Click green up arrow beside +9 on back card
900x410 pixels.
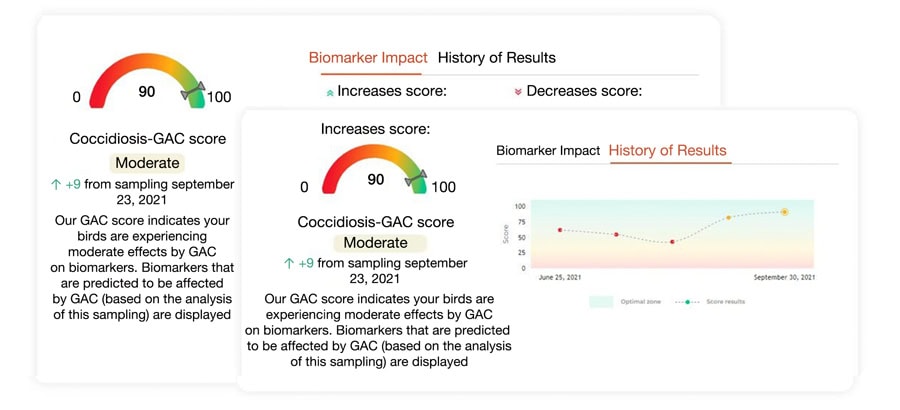(x=56, y=184)
